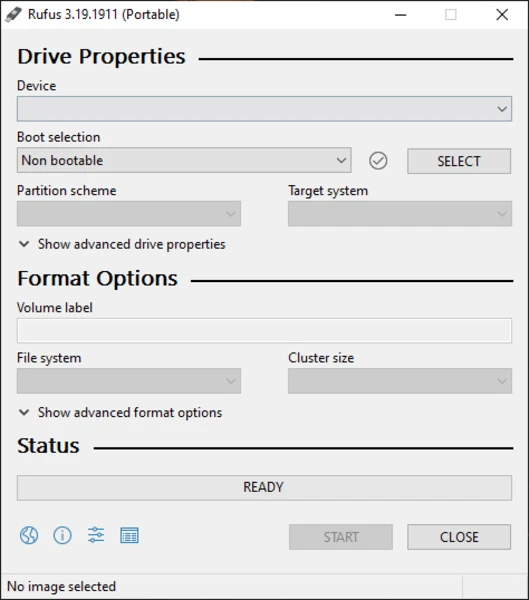Open application settings sliders icon
The image size is (529, 600).
(x=96, y=535)
